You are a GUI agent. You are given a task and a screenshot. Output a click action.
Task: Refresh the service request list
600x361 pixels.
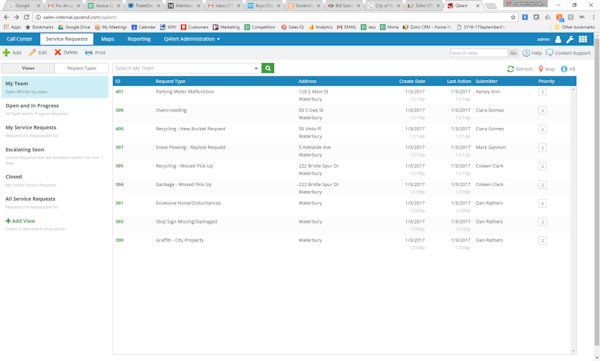520,69
